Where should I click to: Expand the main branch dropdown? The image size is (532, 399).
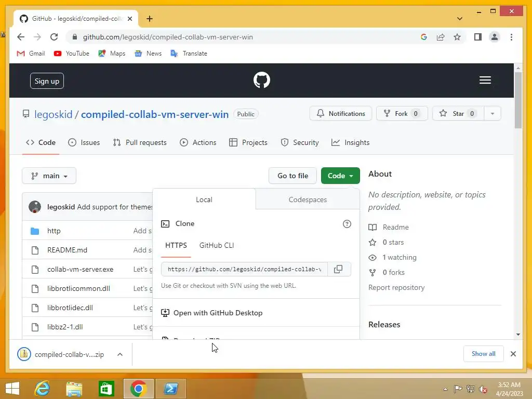(49, 176)
